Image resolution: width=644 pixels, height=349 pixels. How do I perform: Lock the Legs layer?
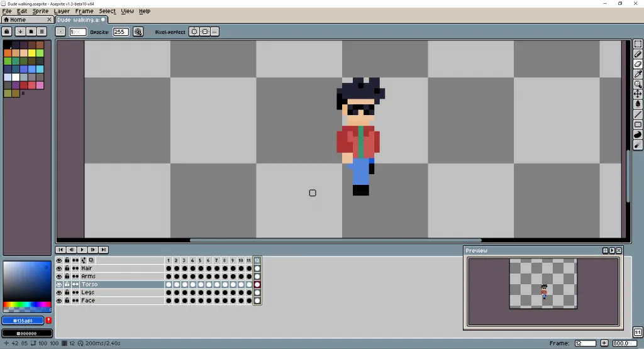[x=67, y=292]
